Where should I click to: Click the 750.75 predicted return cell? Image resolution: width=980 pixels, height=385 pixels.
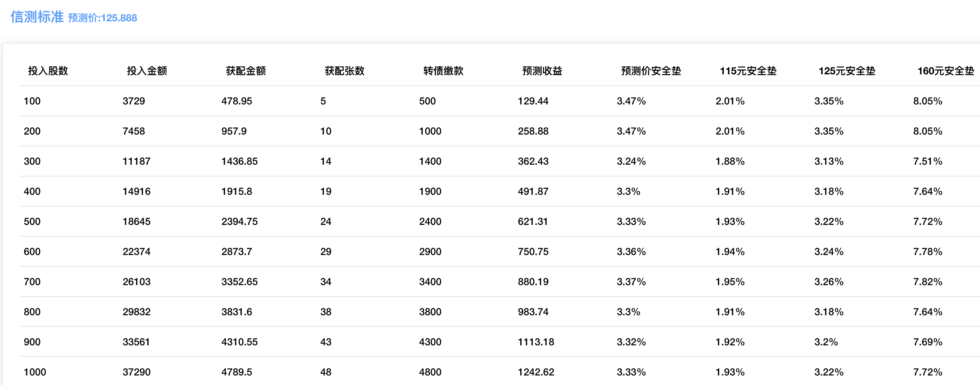(x=533, y=252)
